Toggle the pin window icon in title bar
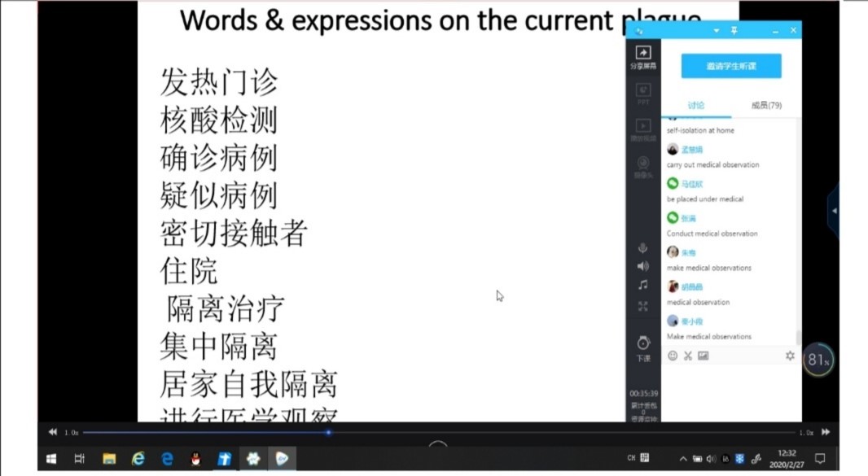Image resolution: width=868 pixels, height=476 pixels. (734, 30)
